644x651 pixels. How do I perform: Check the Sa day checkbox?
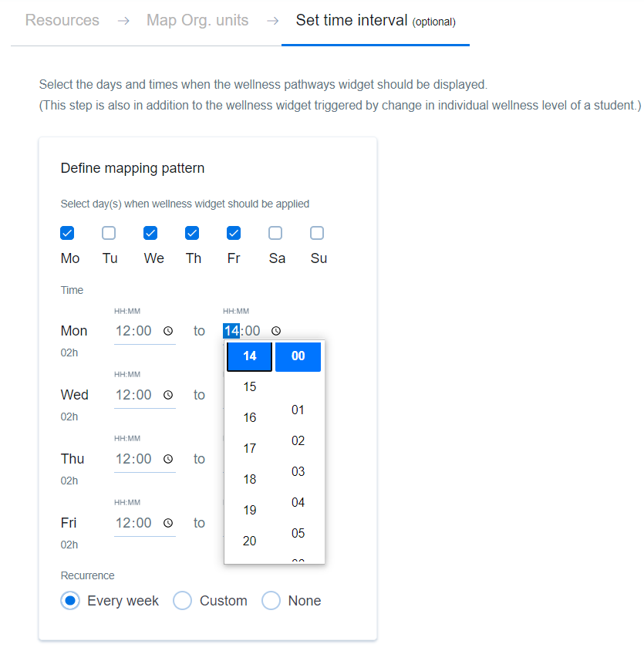point(275,233)
